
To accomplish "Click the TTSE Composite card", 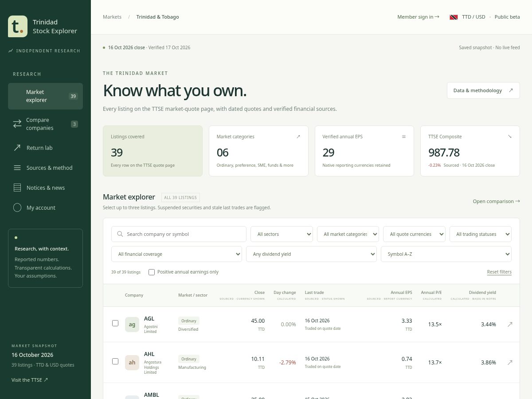I will [470, 151].
